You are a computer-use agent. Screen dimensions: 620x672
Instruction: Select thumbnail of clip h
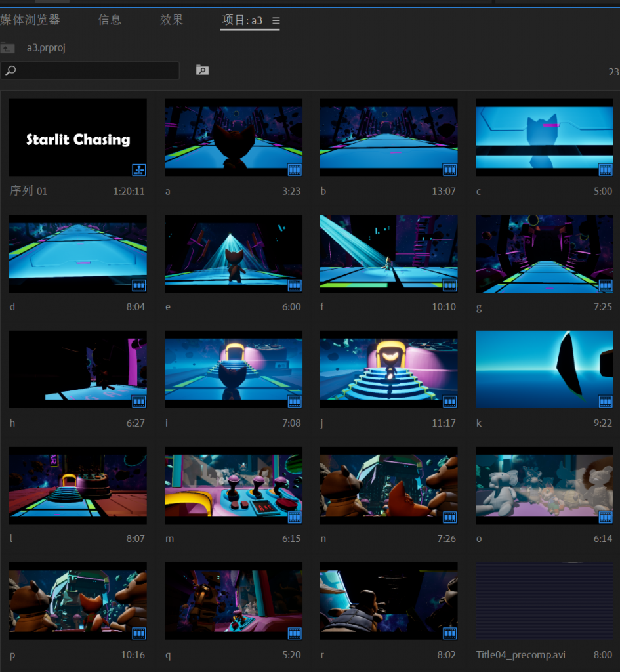[78, 369]
